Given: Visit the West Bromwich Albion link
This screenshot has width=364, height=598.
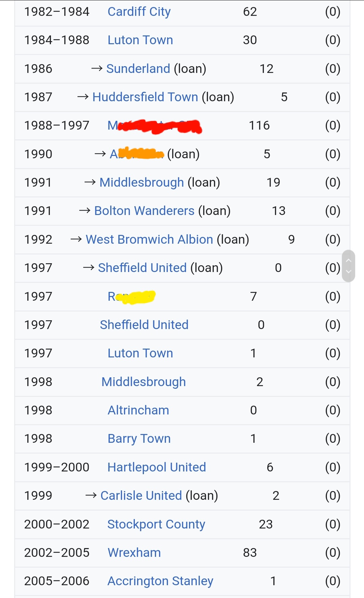Looking at the screenshot, I should [x=149, y=240].
